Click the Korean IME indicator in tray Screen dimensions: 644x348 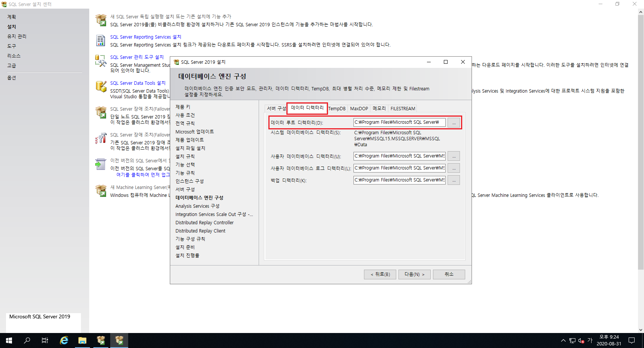[x=590, y=340]
